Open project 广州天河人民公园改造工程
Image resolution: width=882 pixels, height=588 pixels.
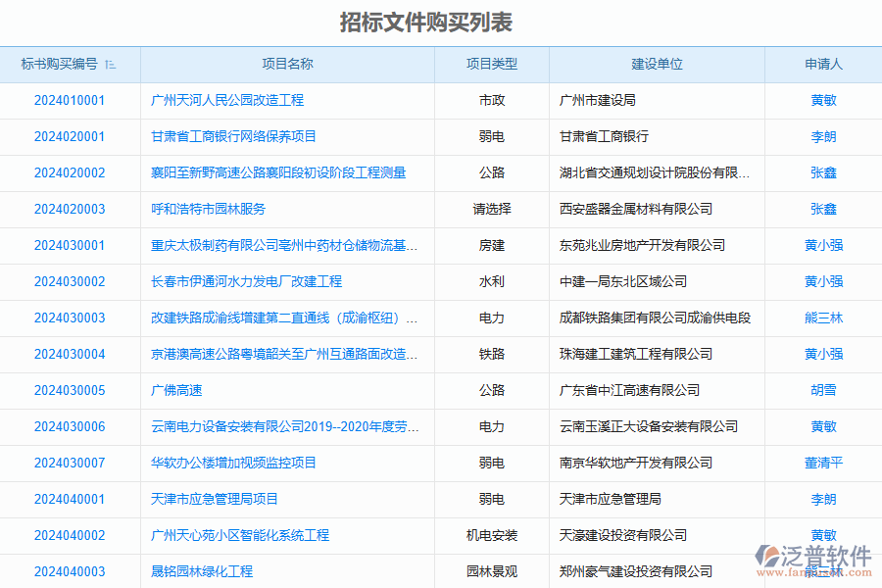(227, 101)
